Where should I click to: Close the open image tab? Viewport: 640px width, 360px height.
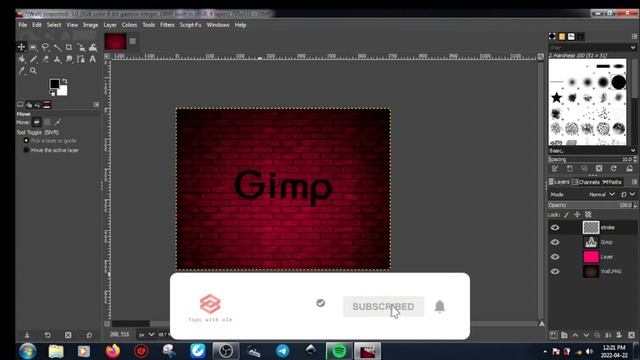point(133,41)
